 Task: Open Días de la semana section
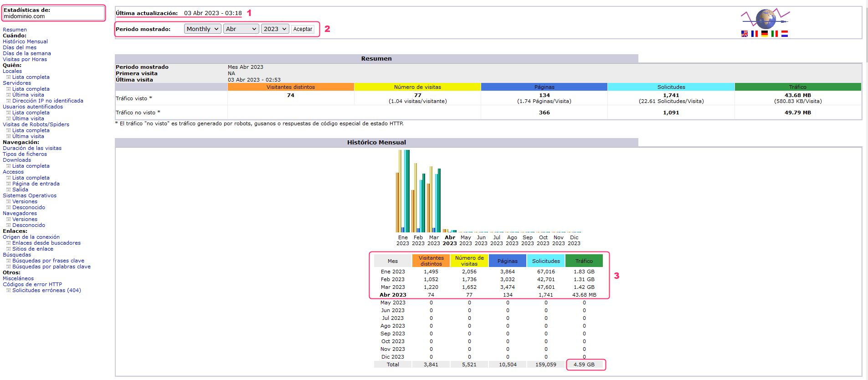coord(27,53)
